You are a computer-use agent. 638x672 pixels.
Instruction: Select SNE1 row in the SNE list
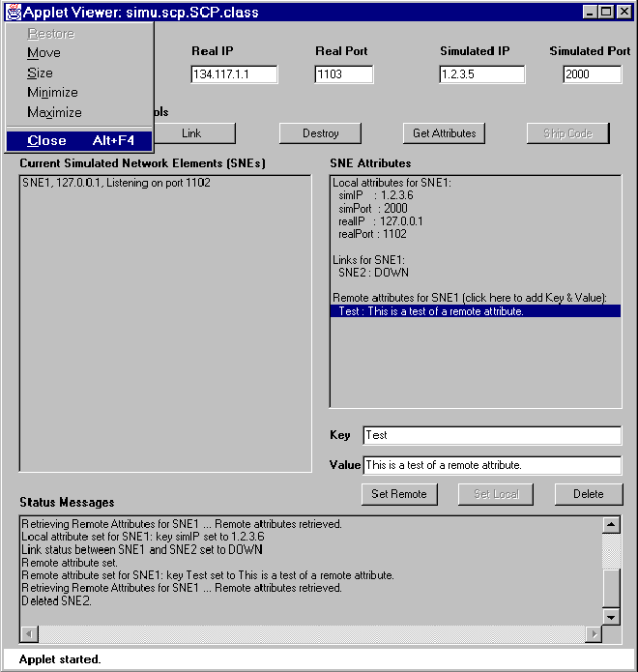click(165, 183)
